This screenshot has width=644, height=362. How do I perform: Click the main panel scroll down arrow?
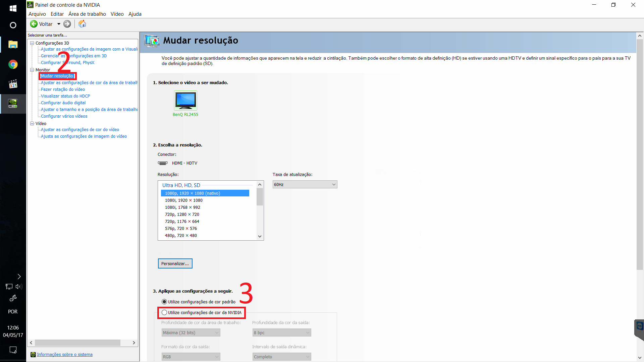coord(640,358)
